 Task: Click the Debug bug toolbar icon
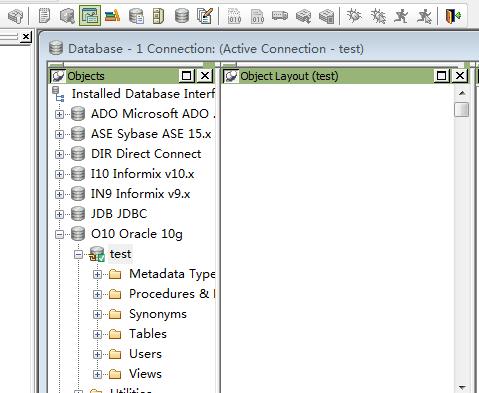(x=354, y=16)
